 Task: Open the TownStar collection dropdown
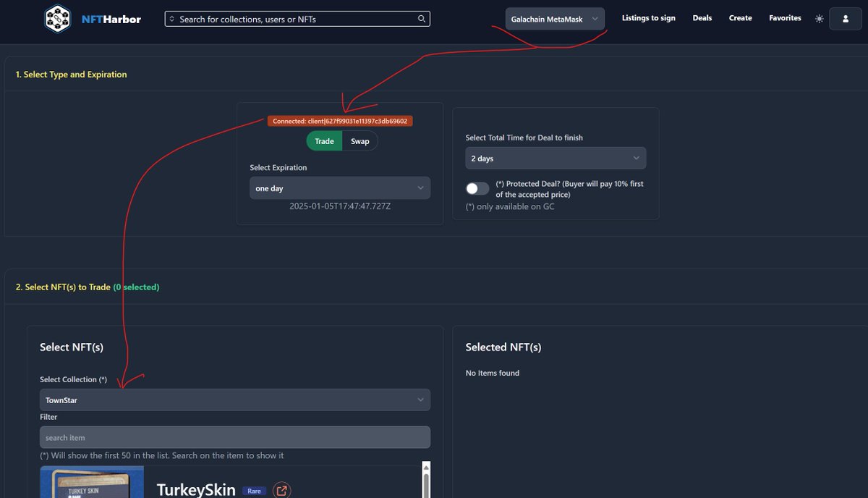pos(234,399)
